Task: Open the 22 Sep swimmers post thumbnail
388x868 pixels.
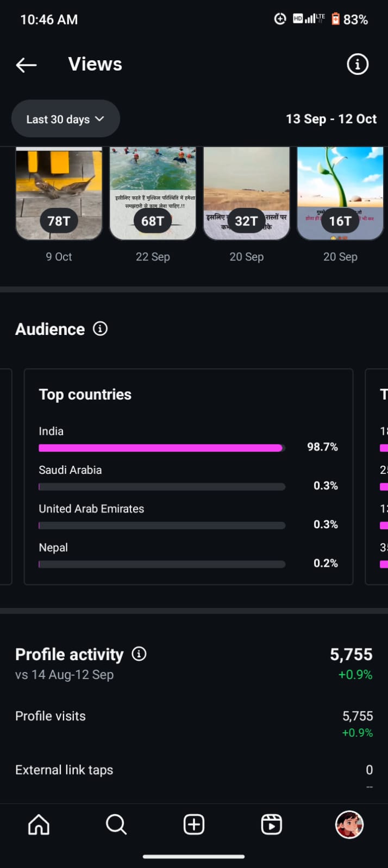Action: coord(153,193)
